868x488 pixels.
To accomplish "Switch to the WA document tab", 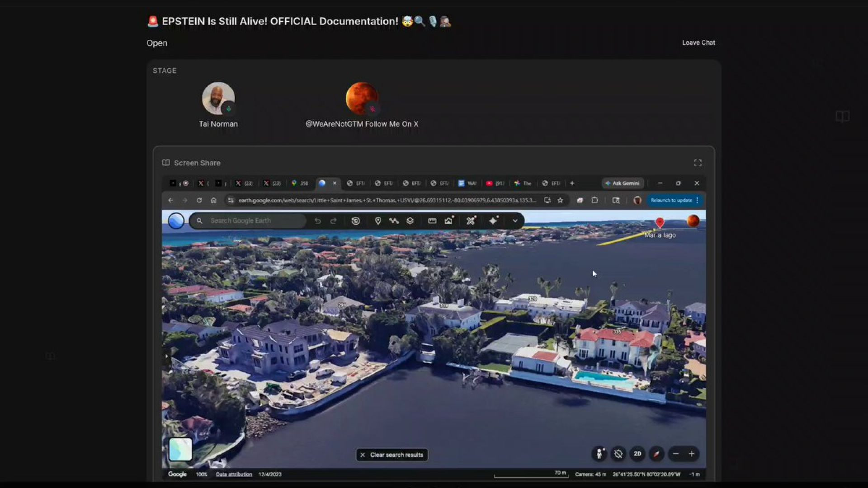I will click(x=467, y=183).
